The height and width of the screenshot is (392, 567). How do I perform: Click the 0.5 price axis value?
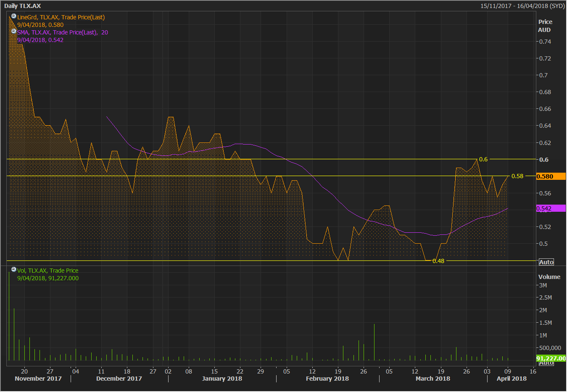[543, 244]
